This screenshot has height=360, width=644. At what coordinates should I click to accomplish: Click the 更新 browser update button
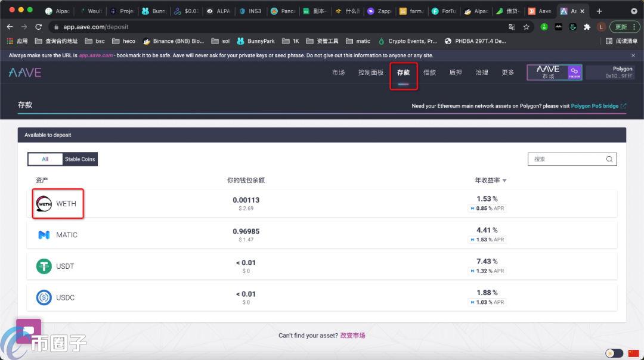tap(625, 27)
